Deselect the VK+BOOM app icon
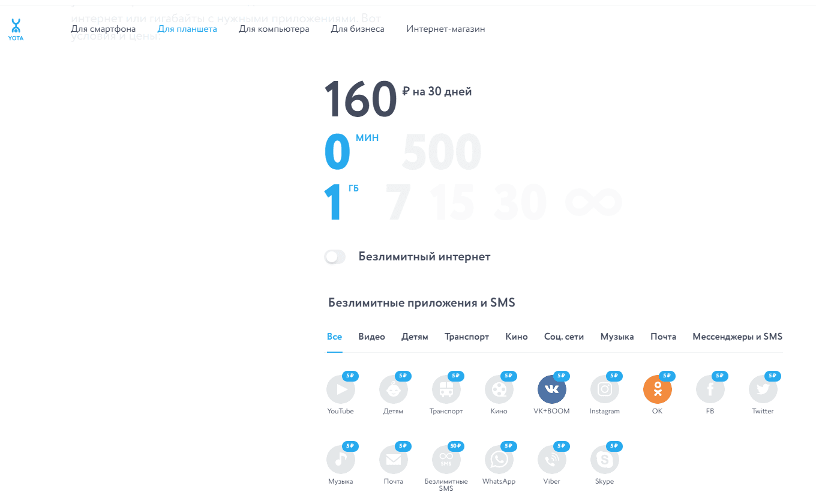The image size is (816, 504). (x=552, y=389)
